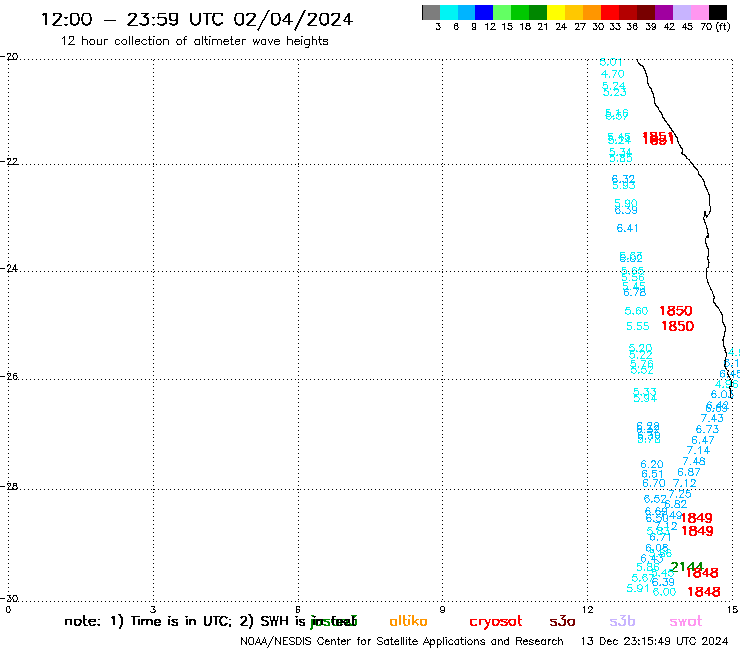Click the wave height value '6.51'
740x650 pixels.
click(652, 474)
